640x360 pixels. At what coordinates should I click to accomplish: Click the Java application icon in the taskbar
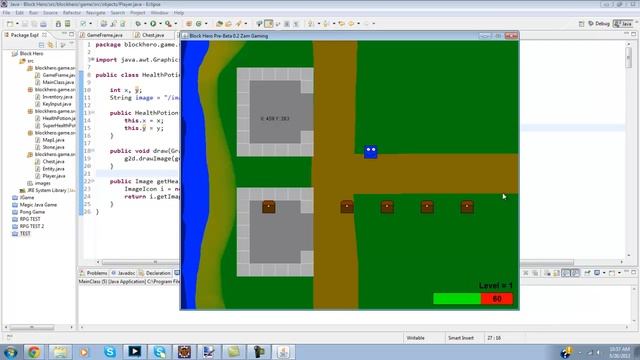tap(283, 352)
